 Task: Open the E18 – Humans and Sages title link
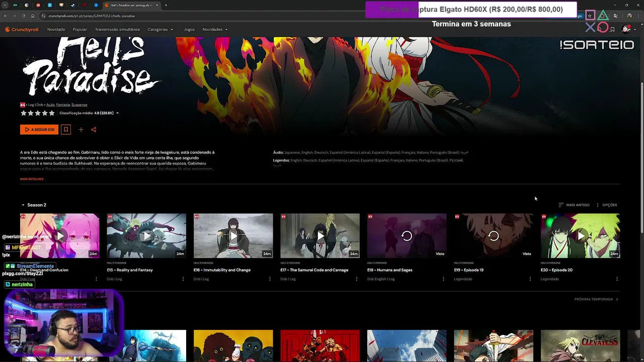390,270
